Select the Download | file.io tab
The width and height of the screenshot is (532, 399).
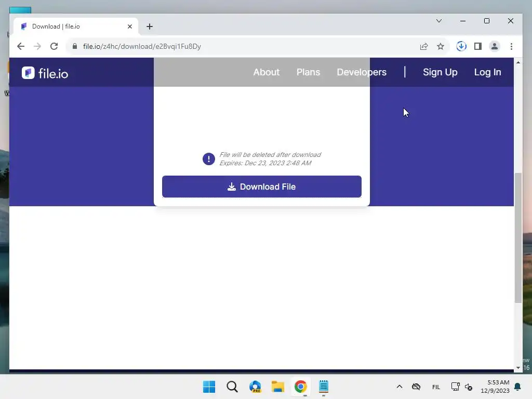tap(76, 26)
